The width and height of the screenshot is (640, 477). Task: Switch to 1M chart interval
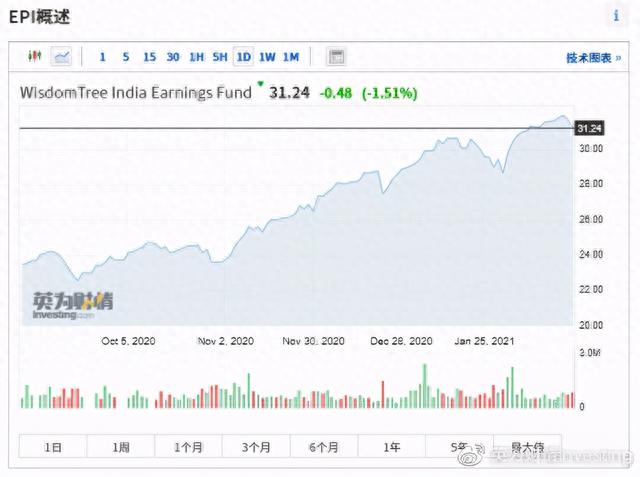[x=291, y=57]
